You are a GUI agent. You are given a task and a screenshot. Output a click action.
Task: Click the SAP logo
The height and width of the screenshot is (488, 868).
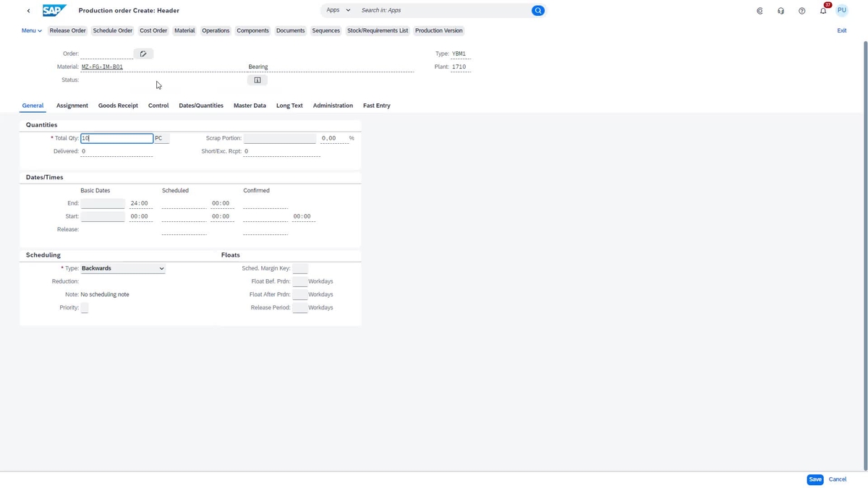pyautogui.click(x=54, y=10)
